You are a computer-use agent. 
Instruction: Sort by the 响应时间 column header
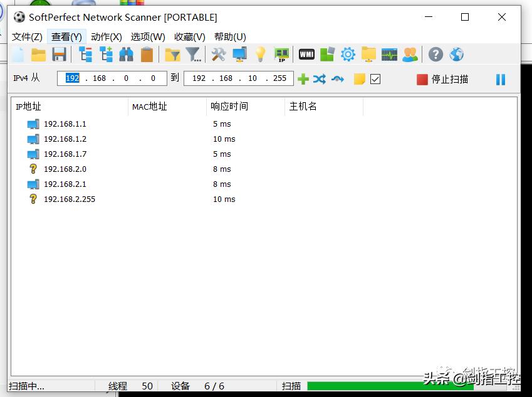(x=229, y=107)
